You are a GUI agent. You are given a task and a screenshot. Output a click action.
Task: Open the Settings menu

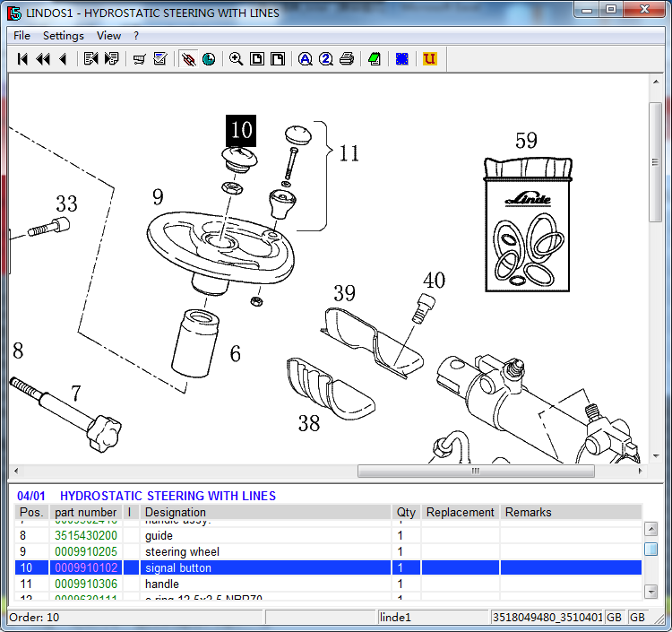[x=64, y=36]
